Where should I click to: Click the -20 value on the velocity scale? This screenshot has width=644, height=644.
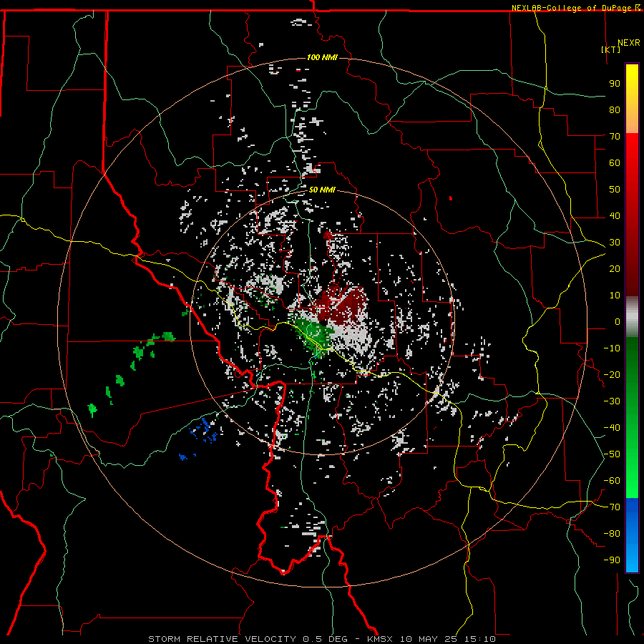(612, 375)
